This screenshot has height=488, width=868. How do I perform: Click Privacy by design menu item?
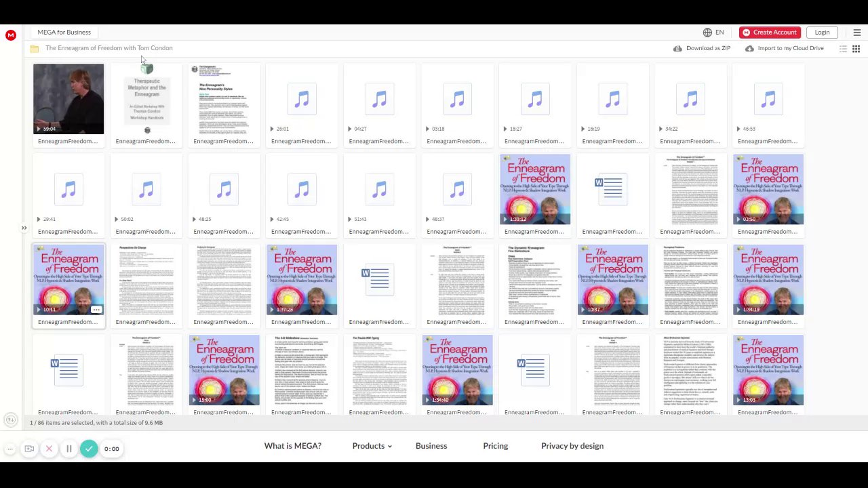click(x=572, y=446)
